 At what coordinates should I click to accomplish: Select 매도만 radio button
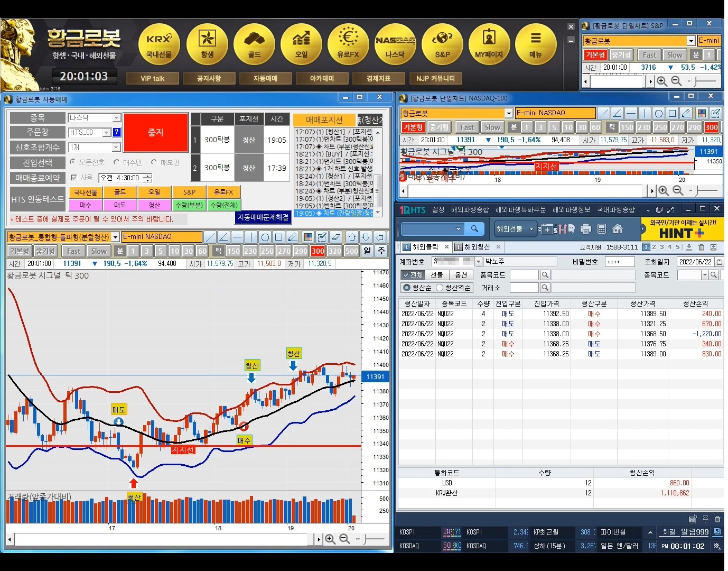[x=154, y=162]
